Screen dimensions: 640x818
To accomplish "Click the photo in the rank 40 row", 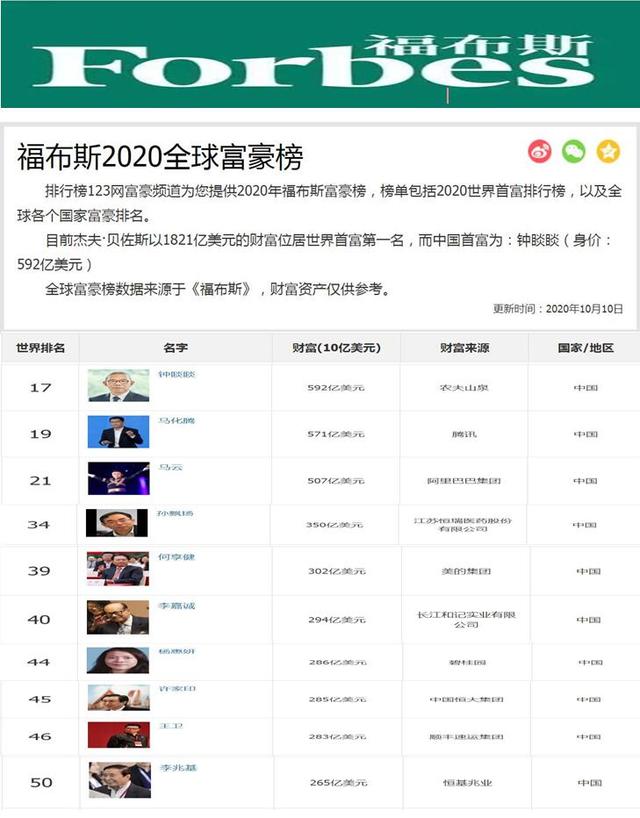I will tap(118, 618).
